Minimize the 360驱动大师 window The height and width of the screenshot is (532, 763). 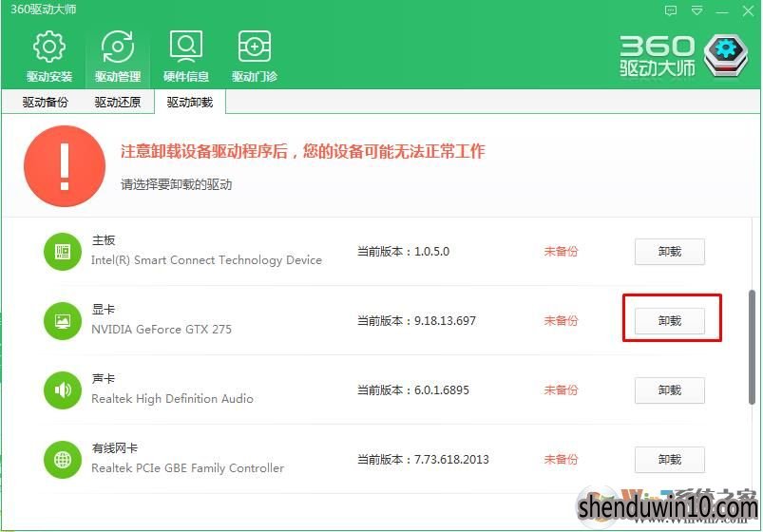[x=722, y=11]
